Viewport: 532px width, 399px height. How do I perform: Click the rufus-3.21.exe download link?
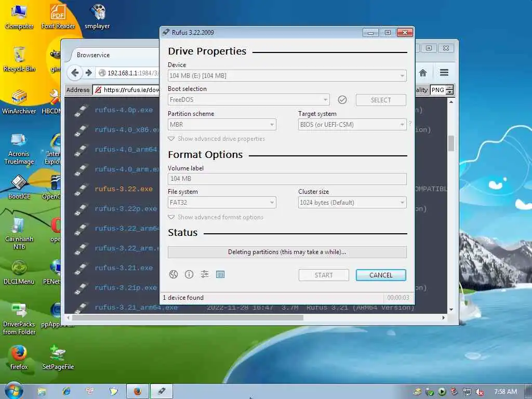[124, 268]
